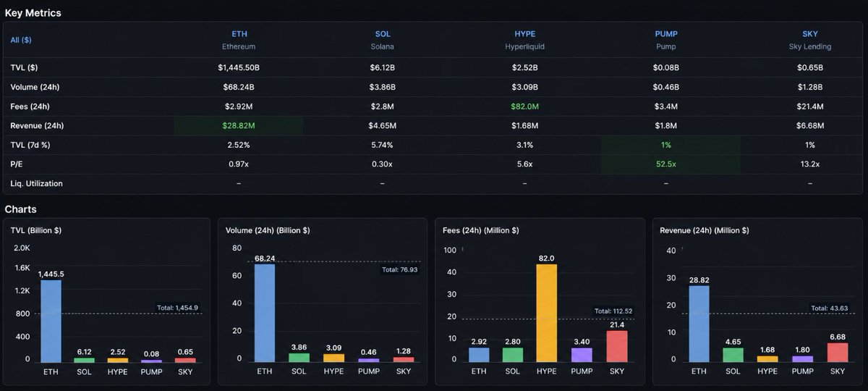Click SOL TVL 7d value 5.74%

(383, 145)
